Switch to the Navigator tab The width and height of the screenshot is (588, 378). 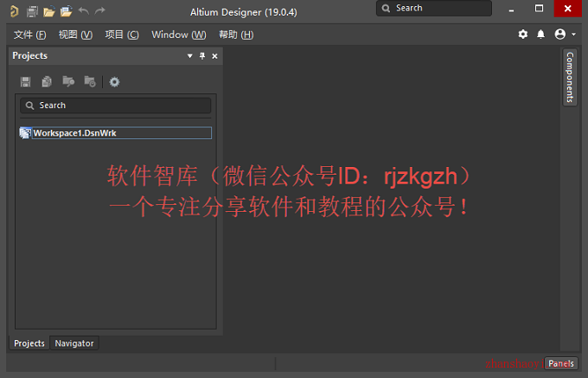(74, 343)
